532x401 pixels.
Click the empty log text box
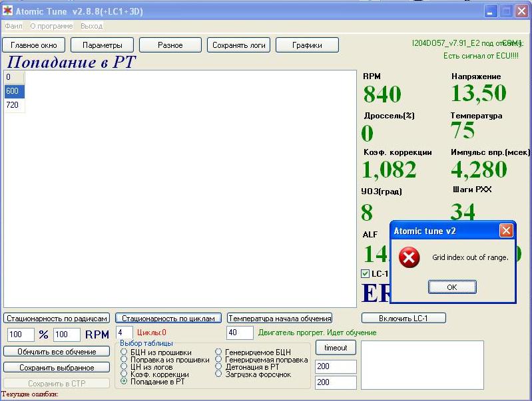[422, 365]
